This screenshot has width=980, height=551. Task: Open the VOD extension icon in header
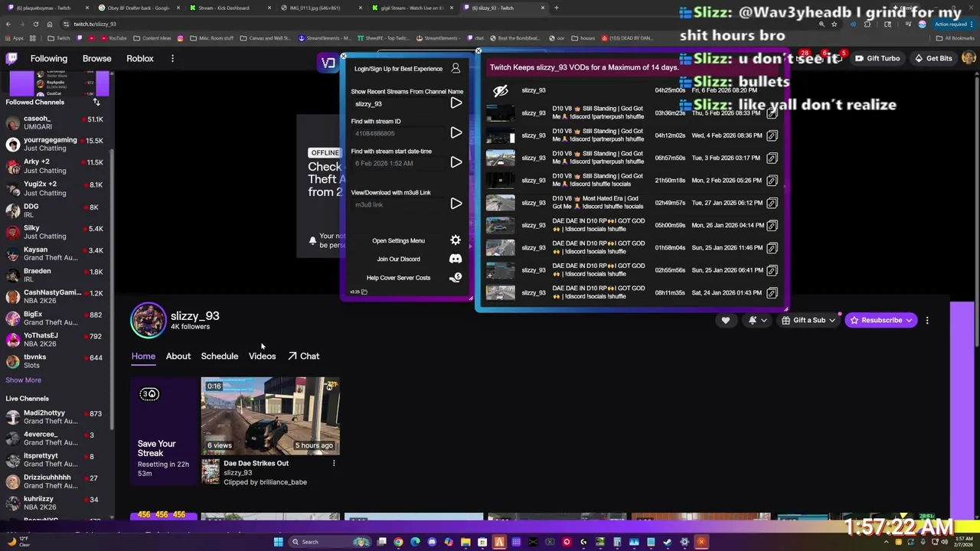[x=328, y=63]
